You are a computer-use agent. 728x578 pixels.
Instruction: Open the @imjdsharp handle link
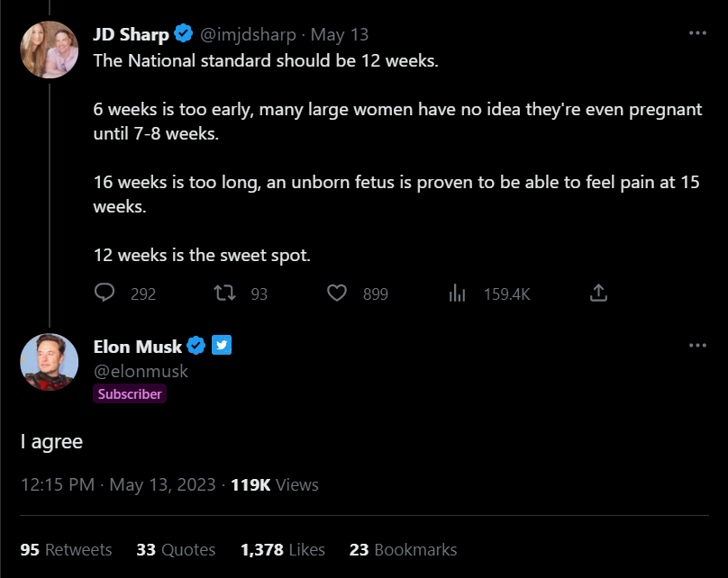pyautogui.click(x=249, y=35)
